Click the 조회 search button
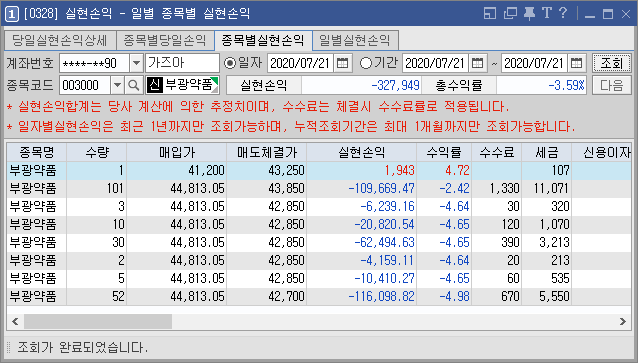 612,63
